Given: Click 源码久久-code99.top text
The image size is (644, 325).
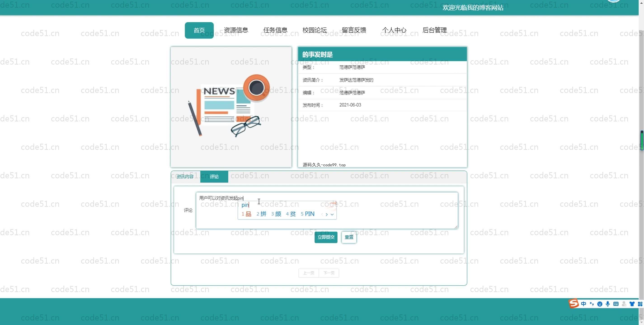Looking at the screenshot, I should coord(324,165).
